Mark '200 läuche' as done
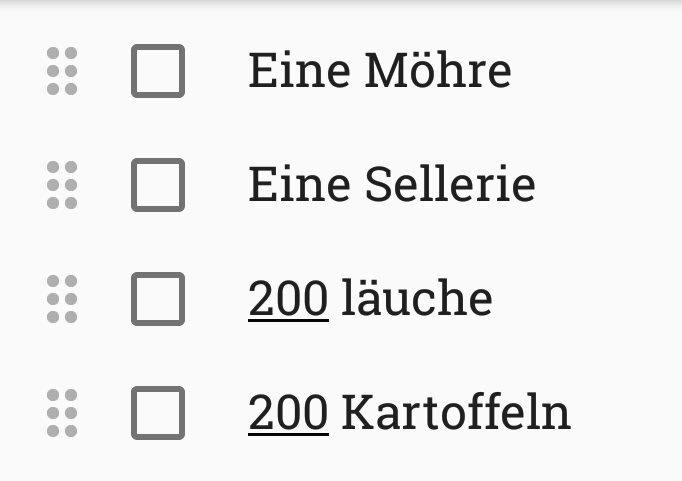 pos(158,299)
